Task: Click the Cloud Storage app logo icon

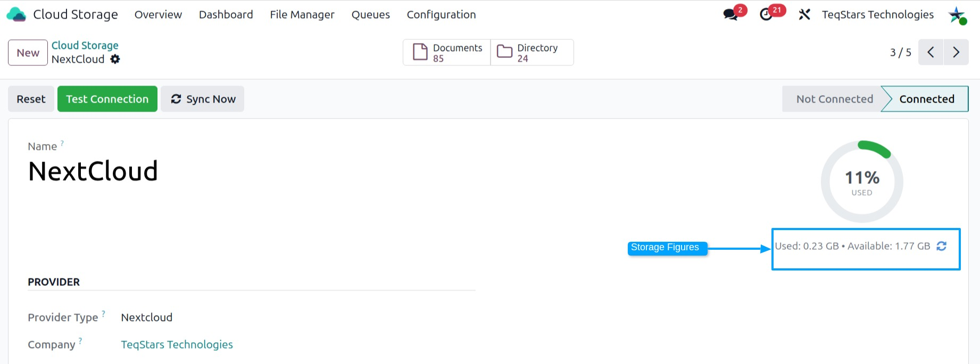Action: click(x=16, y=14)
